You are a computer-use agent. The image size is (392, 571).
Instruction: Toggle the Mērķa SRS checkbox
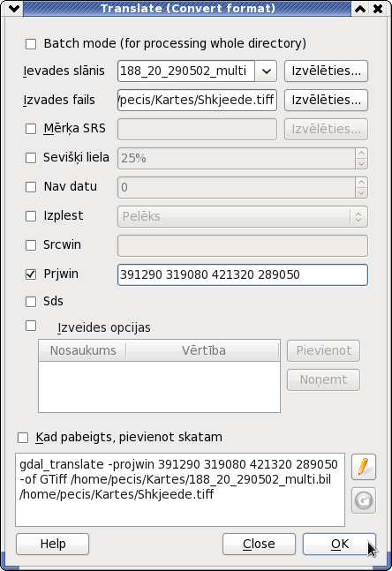point(31,129)
